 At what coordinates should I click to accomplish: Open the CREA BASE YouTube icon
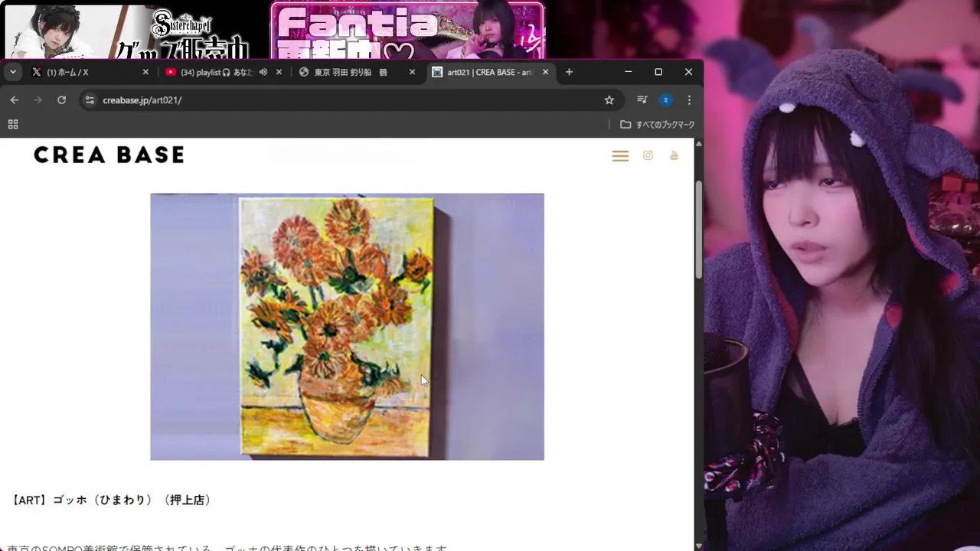tap(674, 155)
